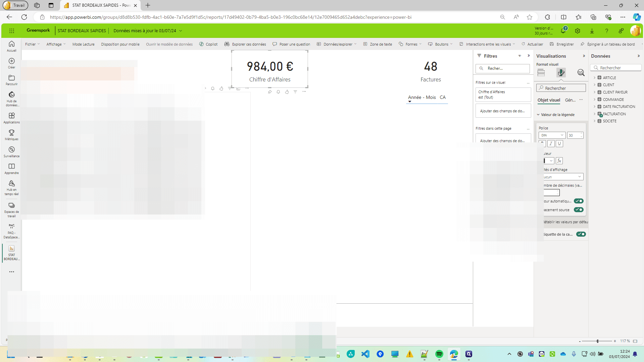Open the Fichier menu
The image size is (644, 362).
(32, 44)
